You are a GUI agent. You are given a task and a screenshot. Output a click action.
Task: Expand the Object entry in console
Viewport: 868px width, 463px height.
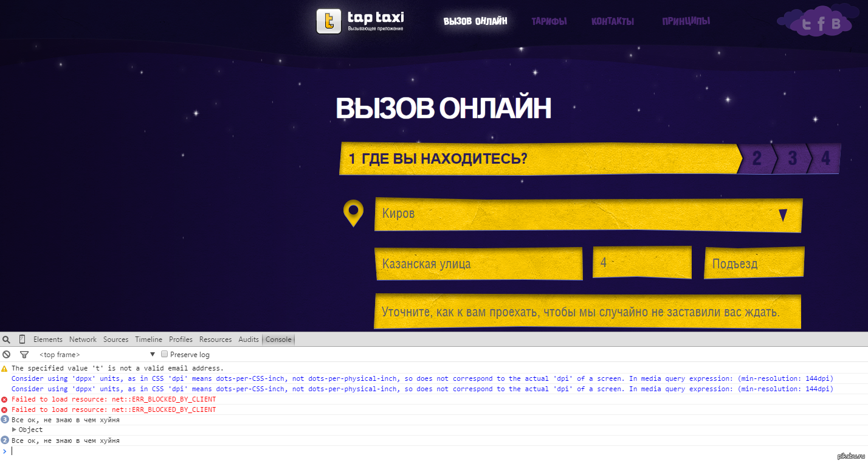(x=15, y=430)
